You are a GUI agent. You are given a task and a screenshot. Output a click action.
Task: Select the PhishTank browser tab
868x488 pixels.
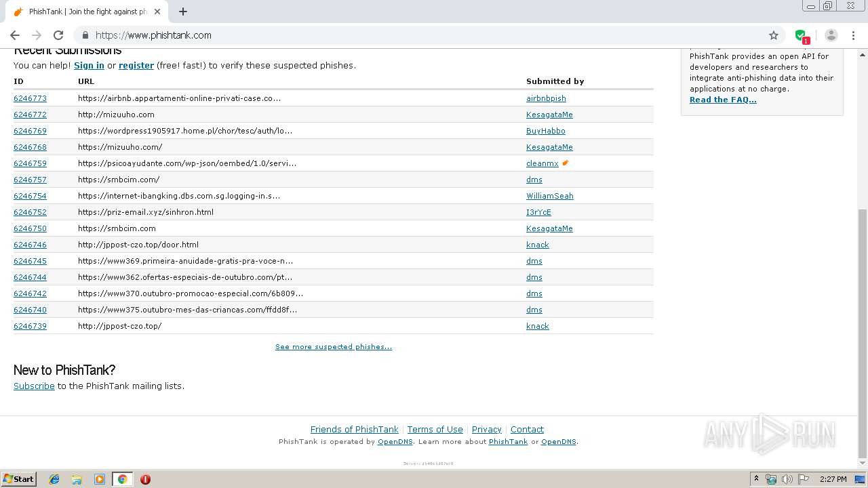[87, 12]
